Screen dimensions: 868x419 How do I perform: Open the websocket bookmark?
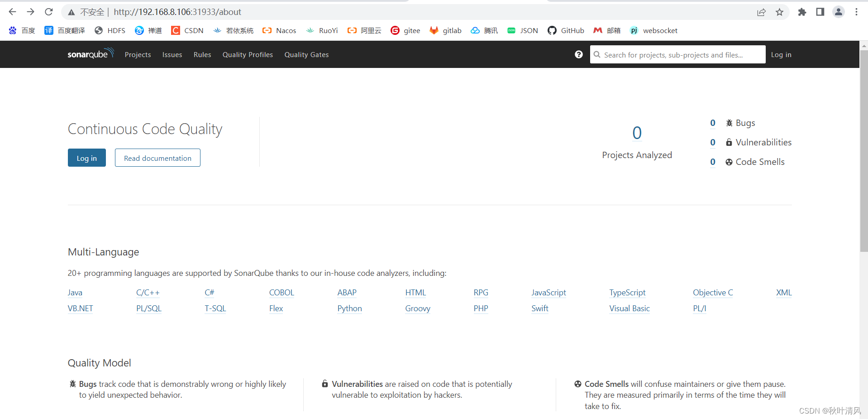tap(654, 30)
